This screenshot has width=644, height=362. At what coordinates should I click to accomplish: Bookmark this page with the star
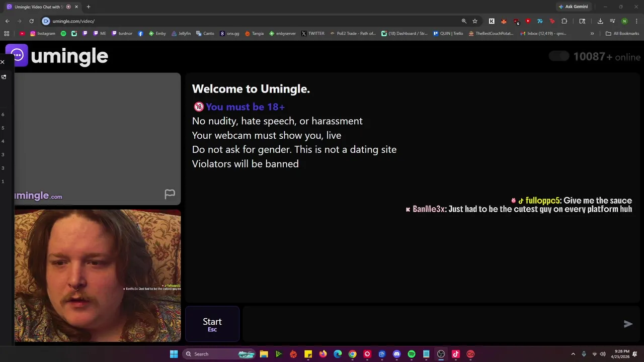coord(475,21)
